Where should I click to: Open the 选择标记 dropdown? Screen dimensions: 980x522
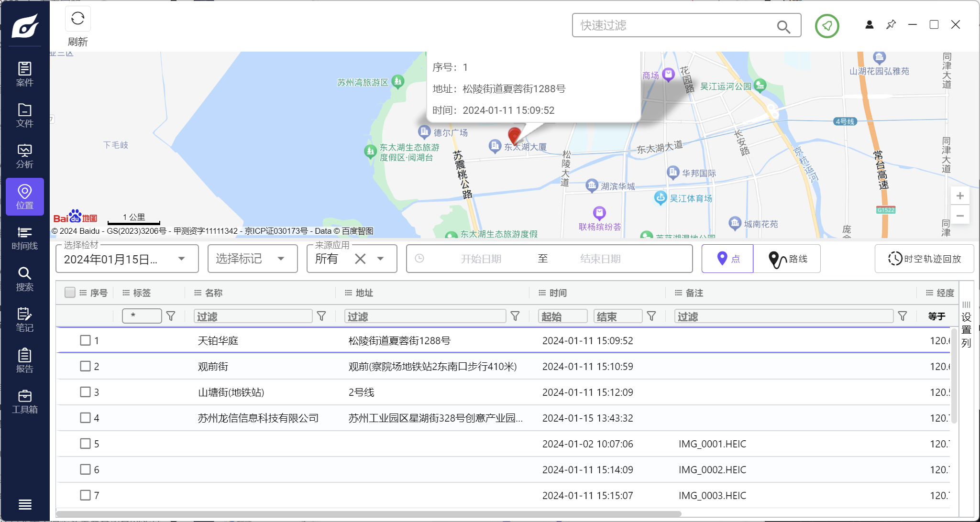253,259
